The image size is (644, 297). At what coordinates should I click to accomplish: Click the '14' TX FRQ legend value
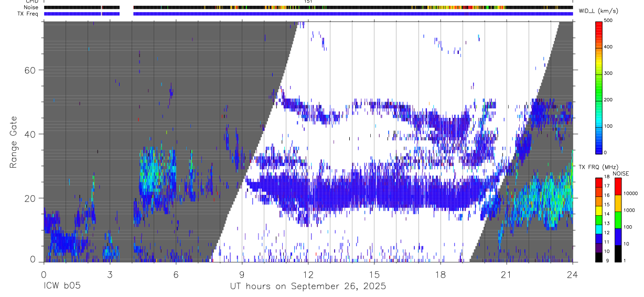click(607, 214)
